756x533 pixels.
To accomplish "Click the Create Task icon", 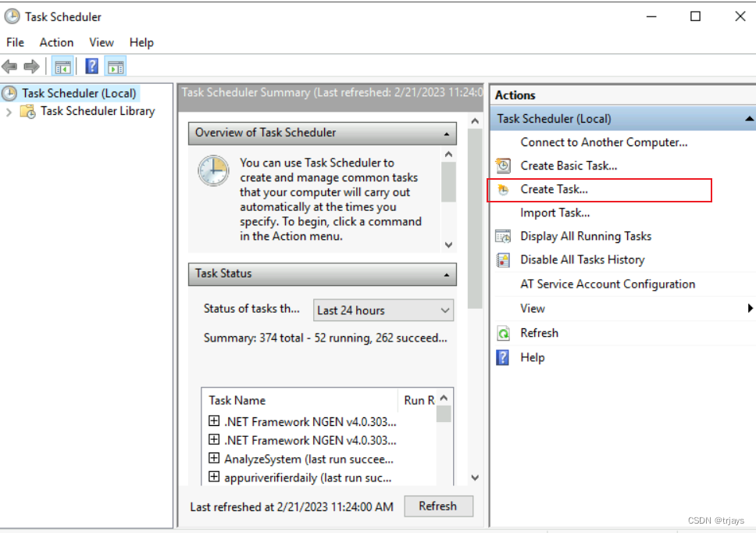I will pos(503,190).
